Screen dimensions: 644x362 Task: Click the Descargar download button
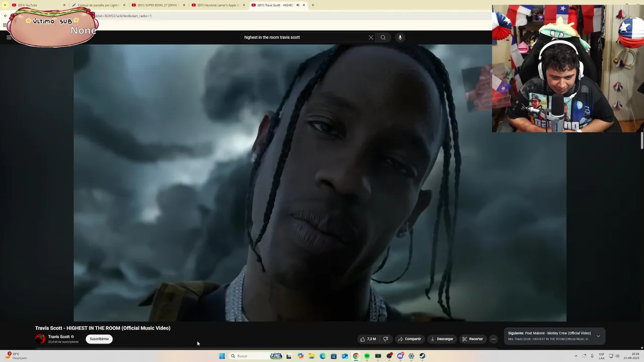pos(442,339)
